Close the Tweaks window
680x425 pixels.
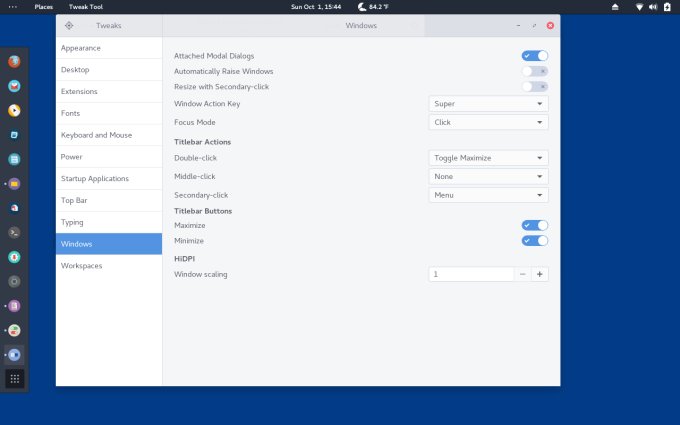tap(550, 26)
